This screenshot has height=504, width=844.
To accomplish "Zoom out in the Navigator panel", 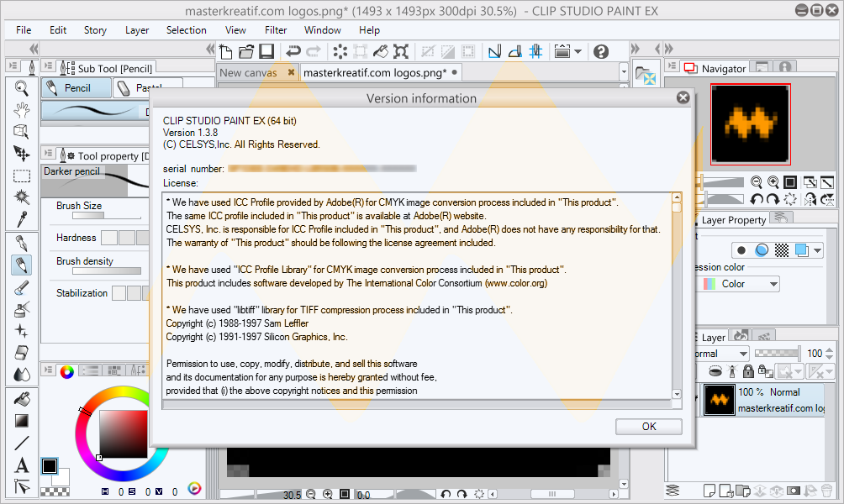I will tap(757, 181).
